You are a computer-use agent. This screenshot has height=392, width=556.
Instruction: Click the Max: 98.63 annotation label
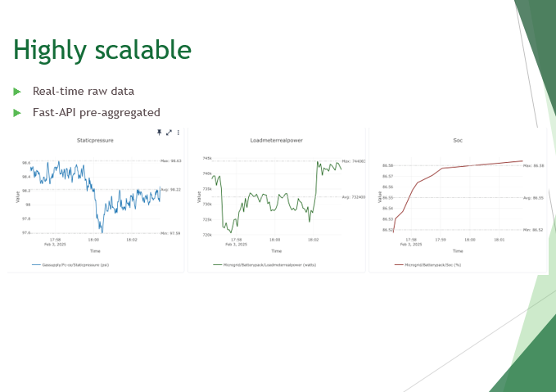coord(171,161)
